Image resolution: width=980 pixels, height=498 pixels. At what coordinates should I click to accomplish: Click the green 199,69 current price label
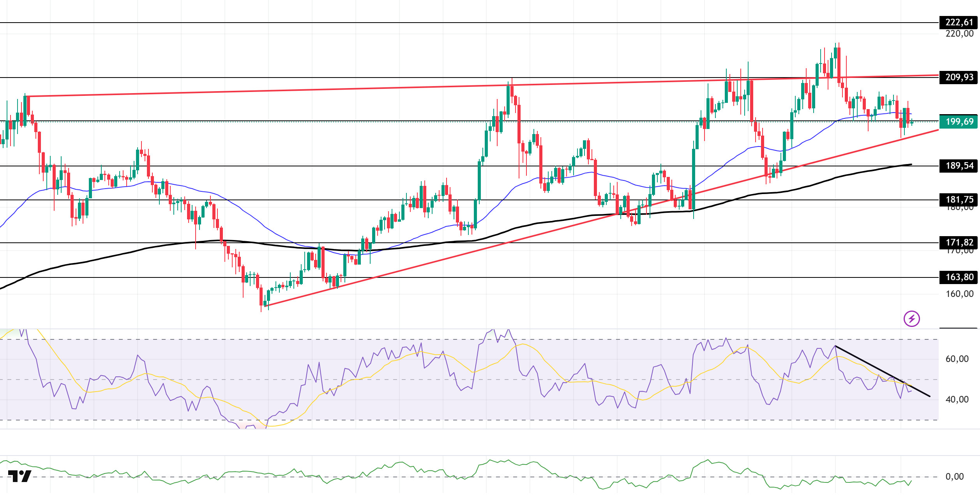coord(959,122)
